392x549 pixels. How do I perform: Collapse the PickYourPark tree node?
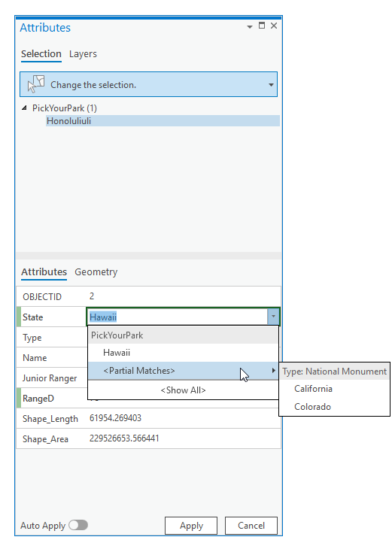[24, 108]
